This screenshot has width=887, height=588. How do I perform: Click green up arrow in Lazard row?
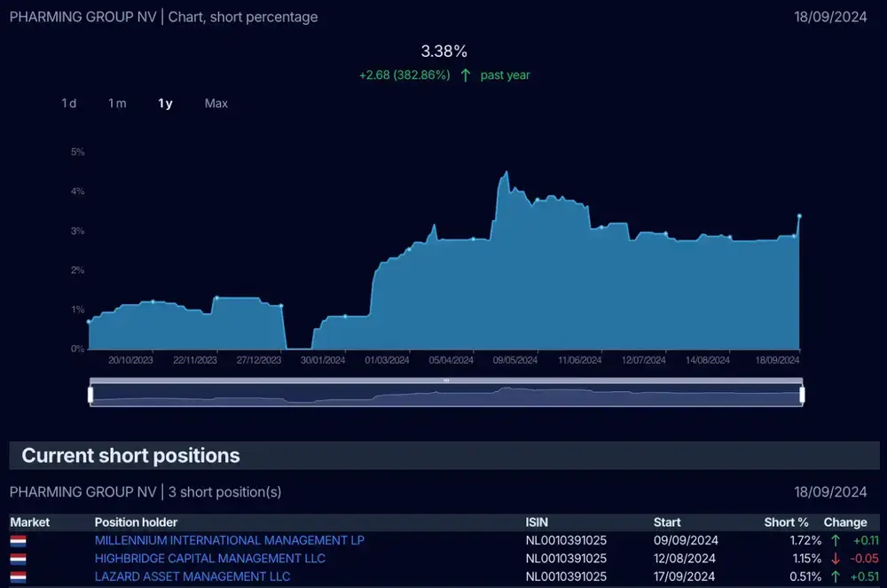836,576
